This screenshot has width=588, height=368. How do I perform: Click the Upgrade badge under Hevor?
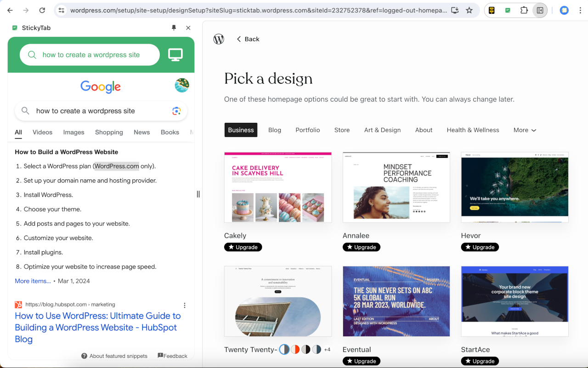pos(480,247)
